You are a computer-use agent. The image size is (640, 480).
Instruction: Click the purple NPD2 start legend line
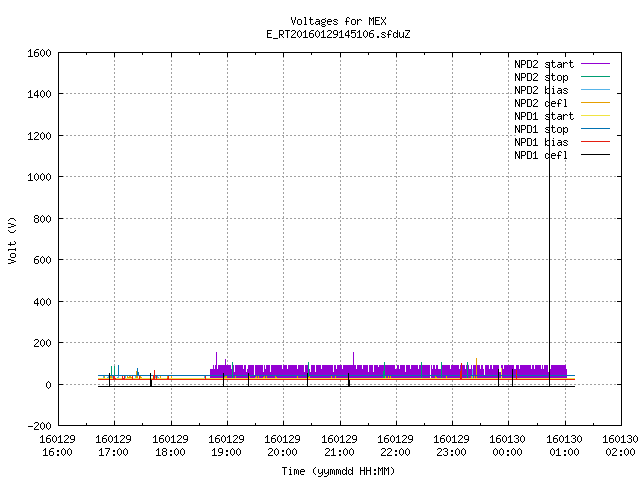click(x=595, y=64)
